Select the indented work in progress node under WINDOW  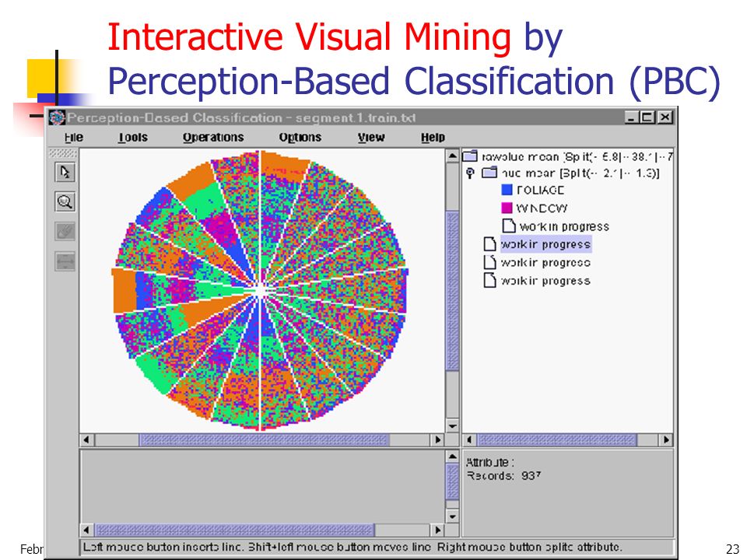click(x=564, y=226)
